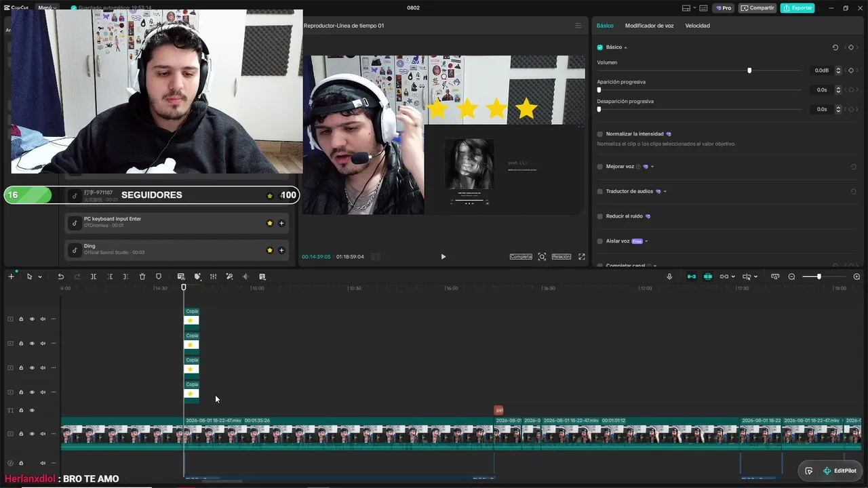Image resolution: width=868 pixels, height=488 pixels.
Task: Zoom out the timeline
Action: [791, 277]
